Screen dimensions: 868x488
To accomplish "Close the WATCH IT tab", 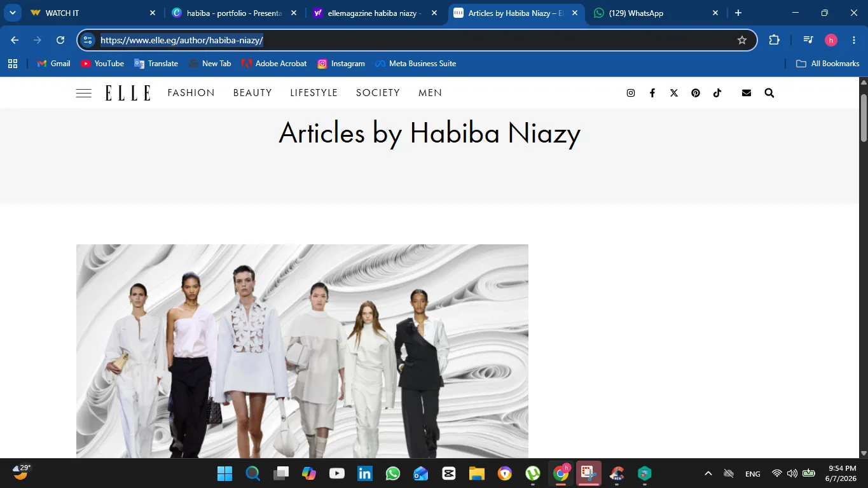I will 153,13.
